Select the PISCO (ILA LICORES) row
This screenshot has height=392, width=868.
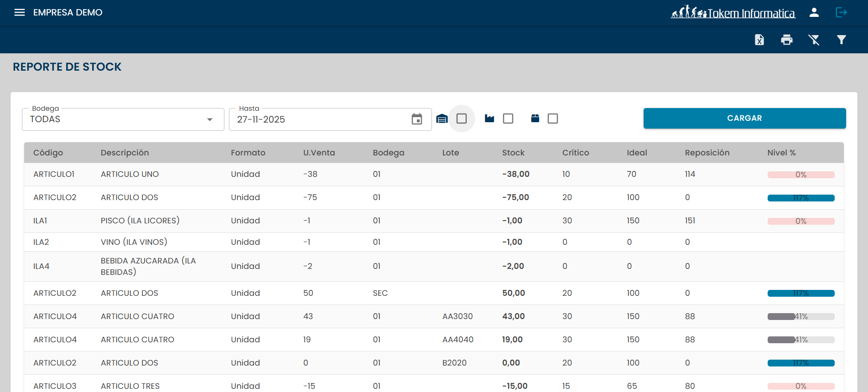pyautogui.click(x=140, y=221)
